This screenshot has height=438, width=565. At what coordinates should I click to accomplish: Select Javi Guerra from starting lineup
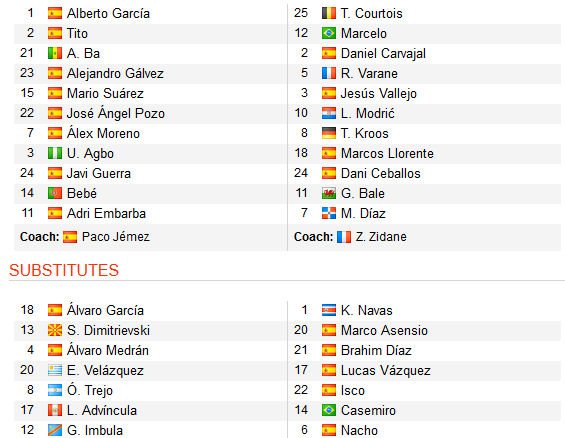pyautogui.click(x=99, y=173)
